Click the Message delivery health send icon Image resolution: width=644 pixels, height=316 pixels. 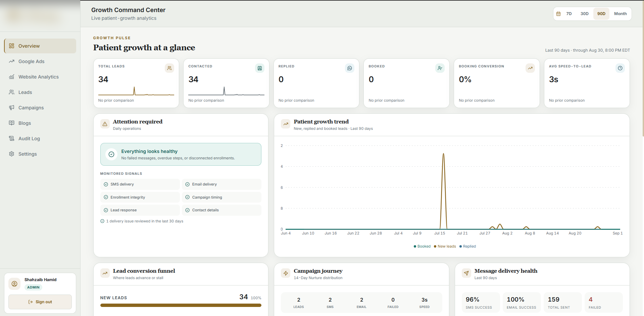[466, 273]
